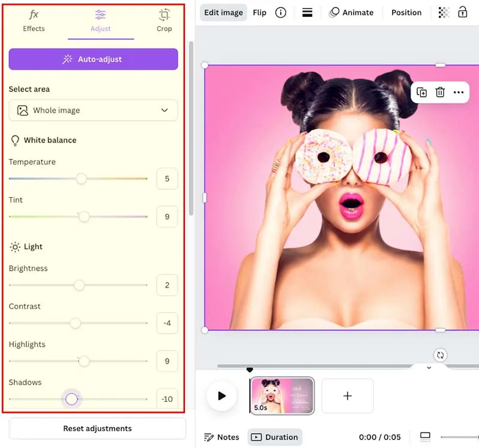Select the Effects panel icon
This screenshot has width=479, height=448.
pyautogui.click(x=33, y=21)
